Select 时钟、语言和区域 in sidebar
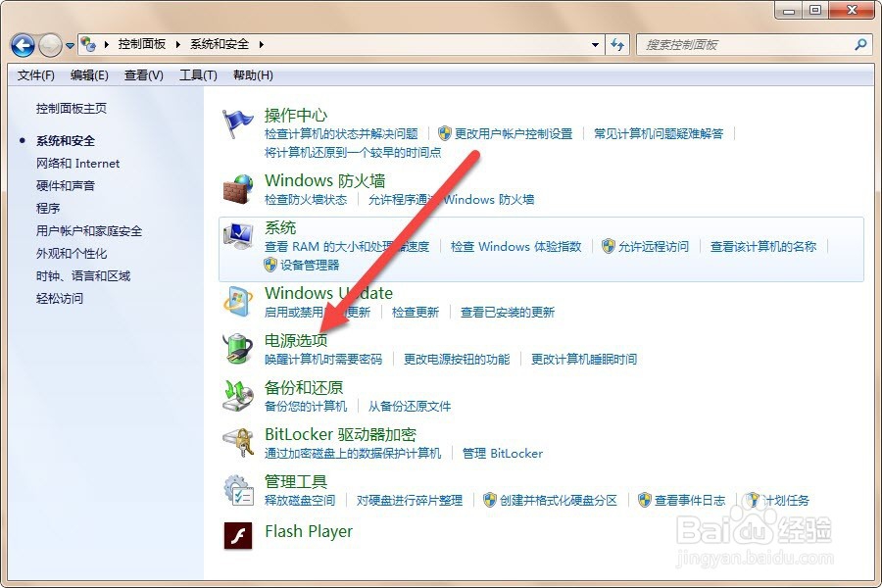 click(83, 275)
